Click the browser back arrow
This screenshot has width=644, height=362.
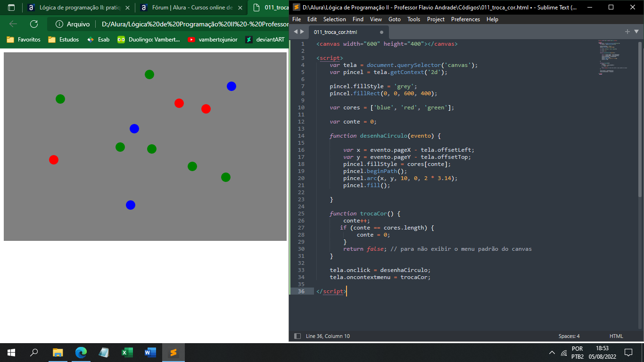point(13,24)
